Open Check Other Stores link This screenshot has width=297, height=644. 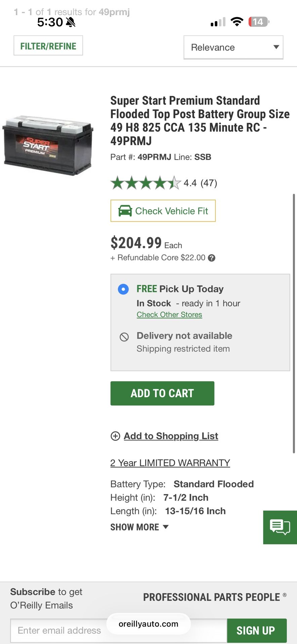(169, 315)
